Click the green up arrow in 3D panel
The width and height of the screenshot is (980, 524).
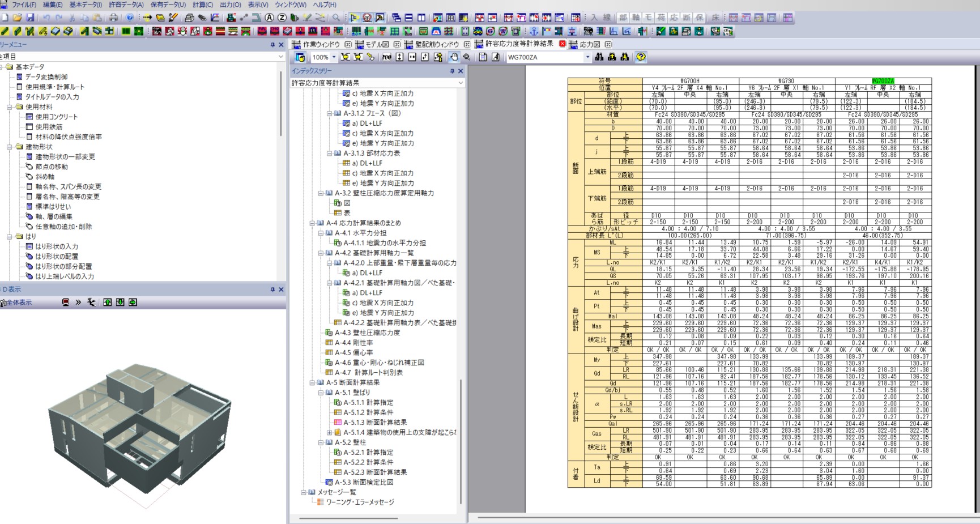pyautogui.click(x=108, y=303)
